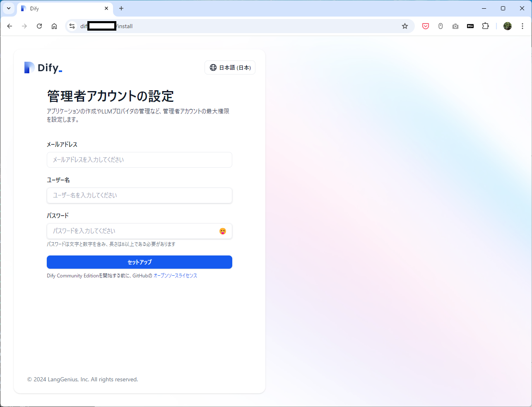
Task: Click the ユーザー名 label
Action: (x=58, y=180)
